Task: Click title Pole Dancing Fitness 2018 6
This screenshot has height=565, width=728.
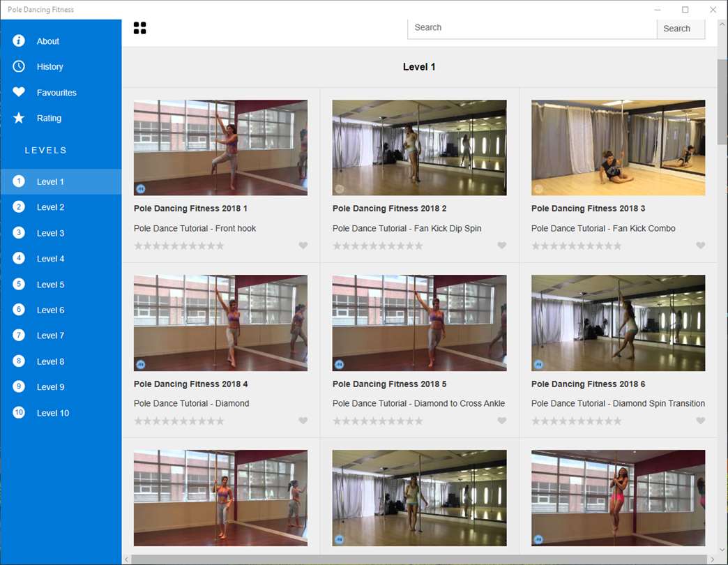Action: tap(588, 384)
